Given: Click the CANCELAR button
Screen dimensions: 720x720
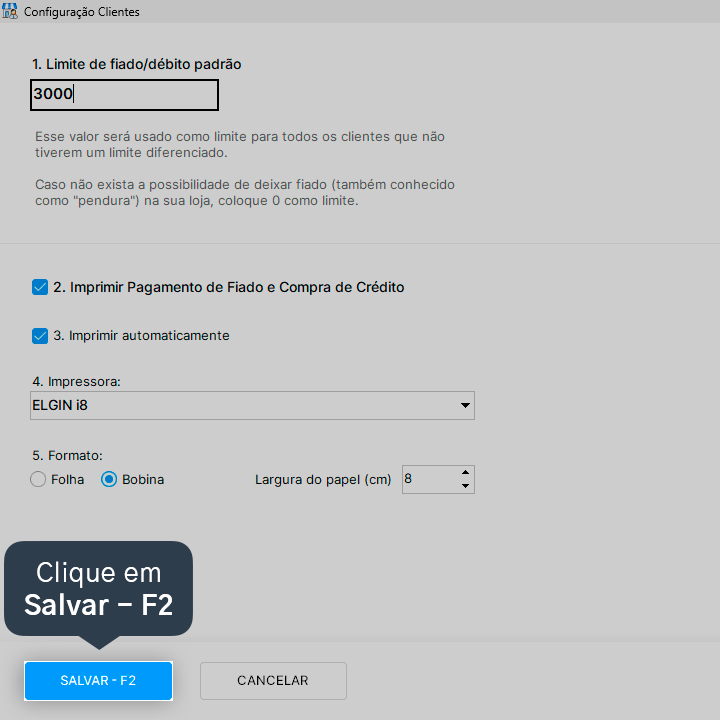Looking at the screenshot, I should (273, 681).
